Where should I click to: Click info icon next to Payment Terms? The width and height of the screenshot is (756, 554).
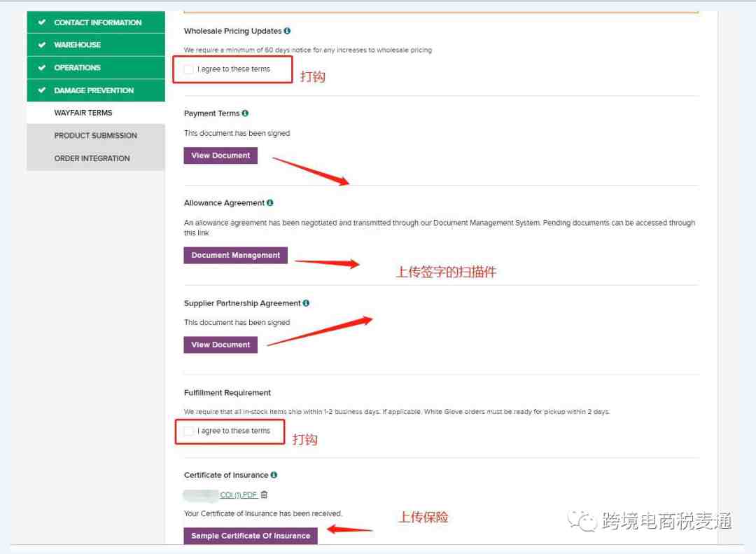pyautogui.click(x=246, y=113)
